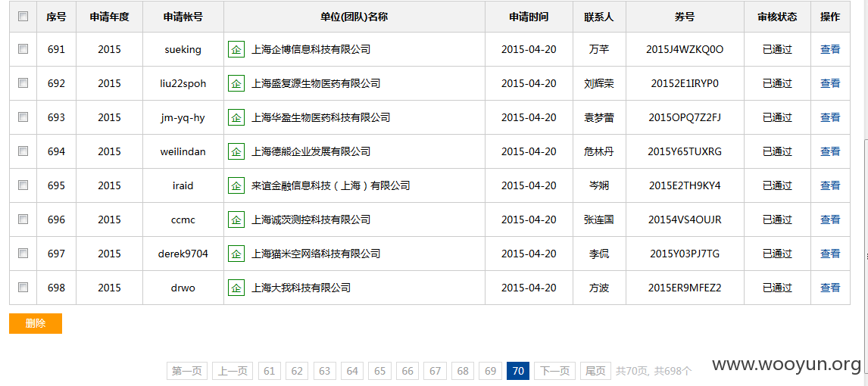The height and width of the screenshot is (386, 868).
Task: Click the enterprise icon beside 上海华盈生物医药科技有限公司
Action: coord(236,117)
